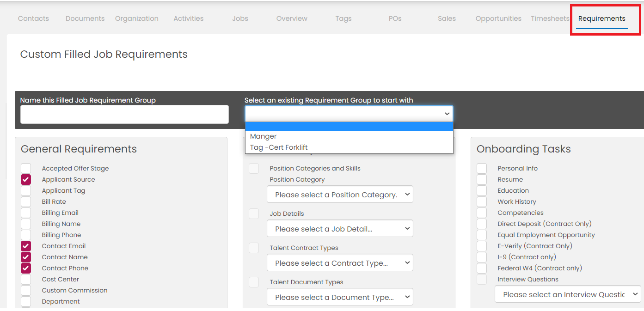Uncheck the Applicant Source checkbox

point(26,180)
